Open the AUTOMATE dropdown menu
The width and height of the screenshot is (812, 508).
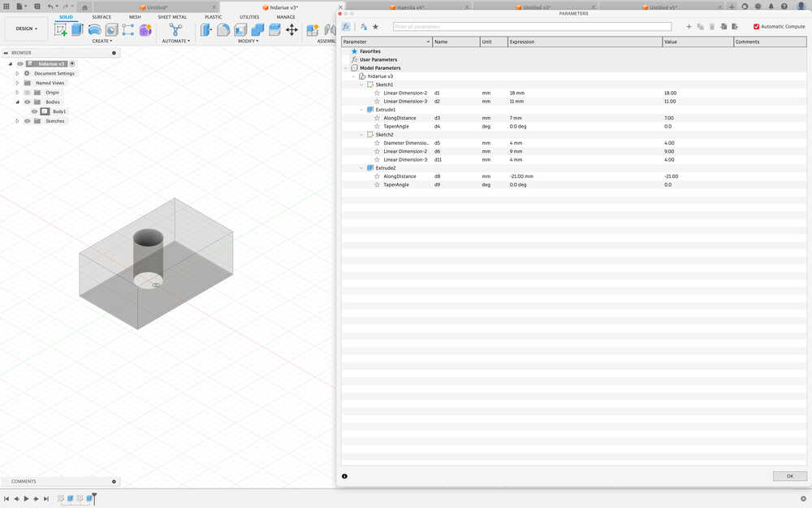click(175, 41)
